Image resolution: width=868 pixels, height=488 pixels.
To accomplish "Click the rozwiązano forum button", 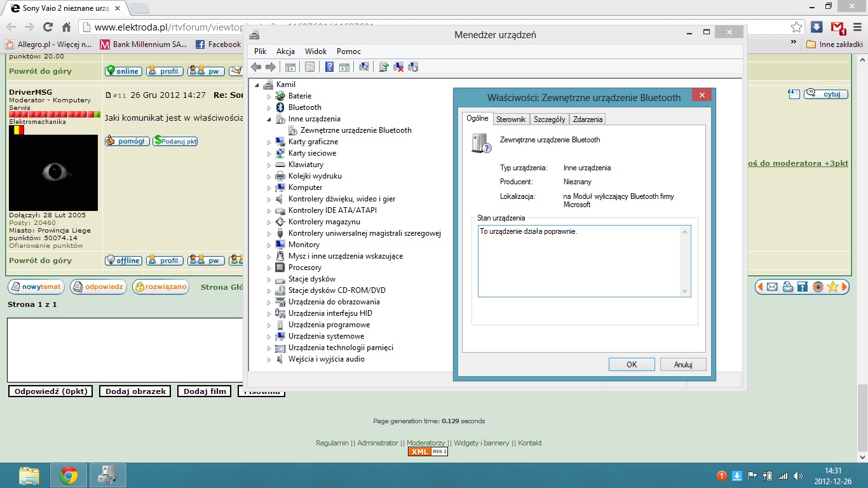I will pyautogui.click(x=161, y=287).
